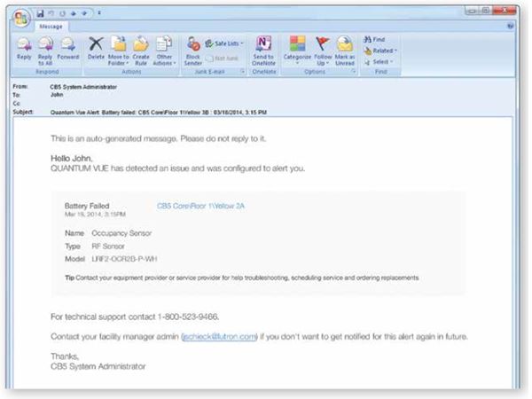Open Junk E-mail options dialog launcher
Image resolution: width=532 pixels, height=399 pixels.
[x=243, y=71]
